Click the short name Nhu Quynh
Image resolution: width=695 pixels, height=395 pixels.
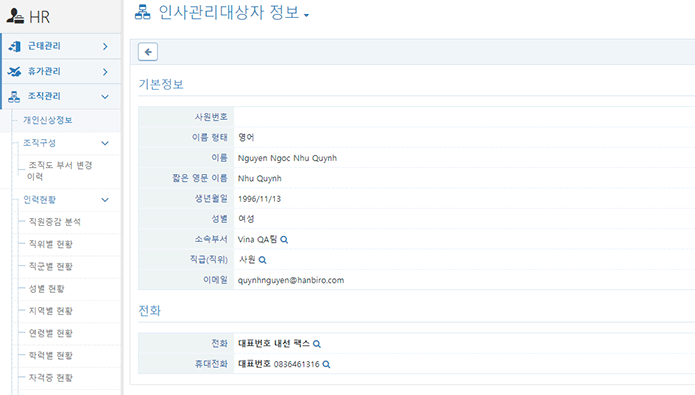point(260,179)
